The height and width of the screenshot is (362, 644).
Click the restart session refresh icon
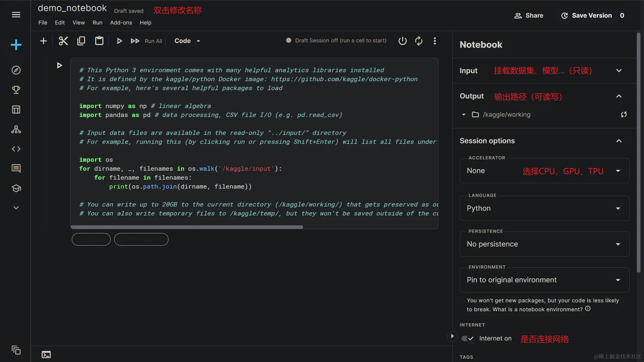click(x=419, y=41)
